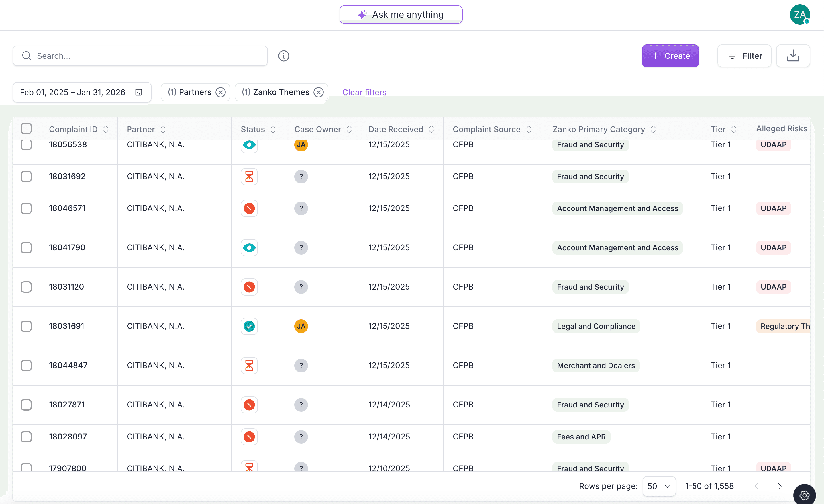Viewport: 824px width, 504px height.
Task: Click the orange hourglass status icon for complaint 18031692
Action: [x=249, y=177]
